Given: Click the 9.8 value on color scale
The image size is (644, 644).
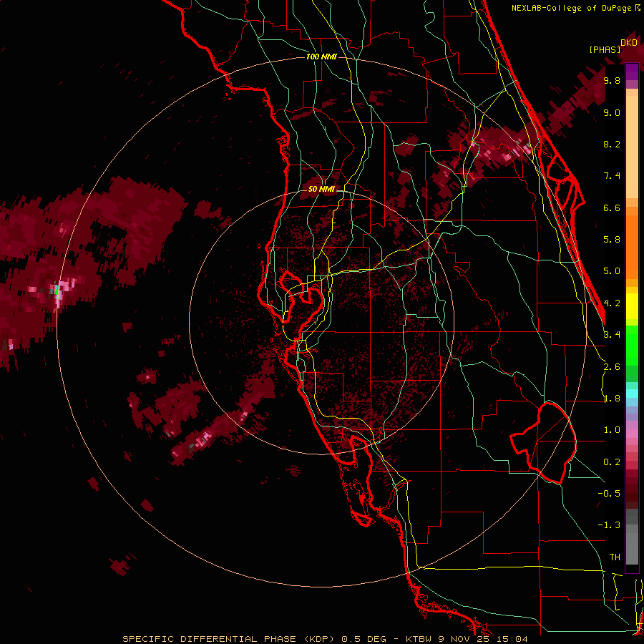Looking at the screenshot, I should 612,80.
